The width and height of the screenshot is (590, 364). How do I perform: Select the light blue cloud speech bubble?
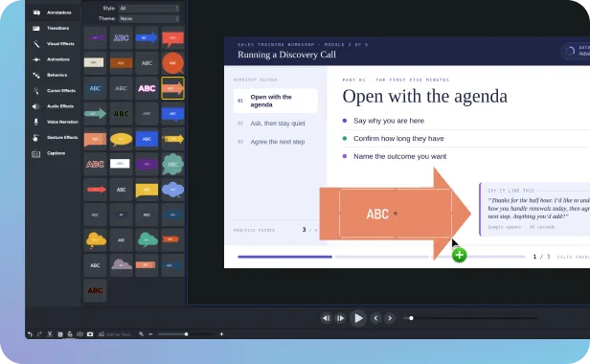[x=172, y=190]
